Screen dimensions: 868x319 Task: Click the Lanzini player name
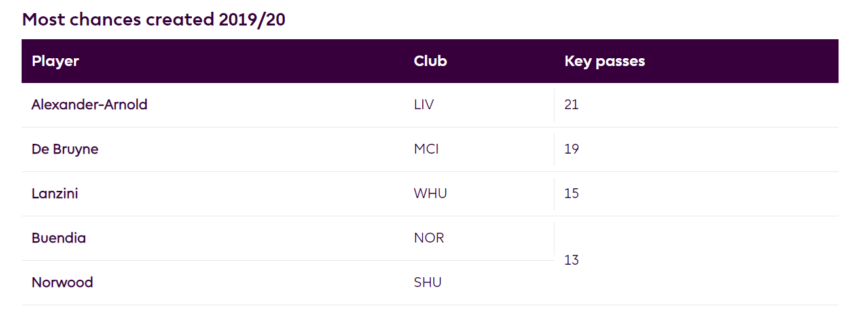pos(55,193)
